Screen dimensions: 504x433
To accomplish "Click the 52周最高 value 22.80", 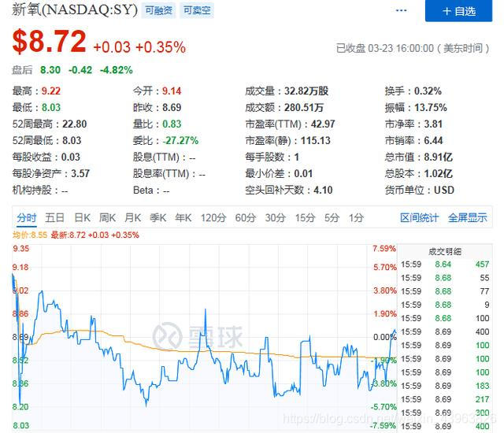I will pyautogui.click(x=75, y=124).
